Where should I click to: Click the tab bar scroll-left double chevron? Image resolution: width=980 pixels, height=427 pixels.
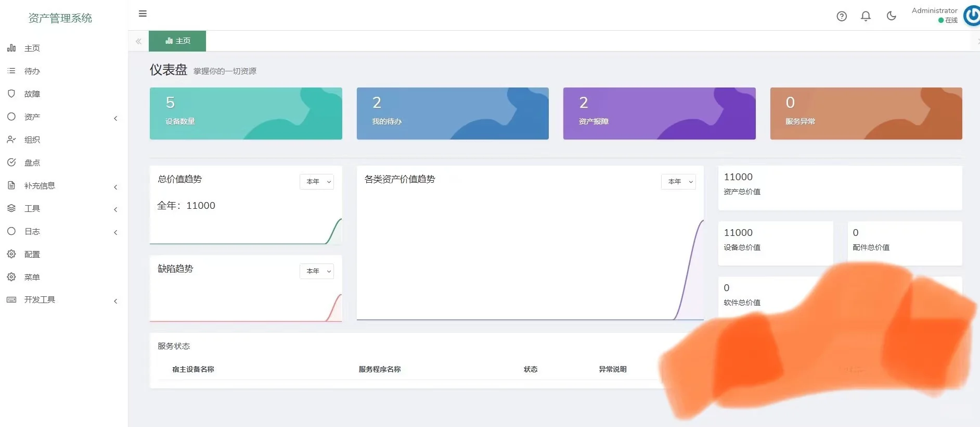[x=138, y=41]
